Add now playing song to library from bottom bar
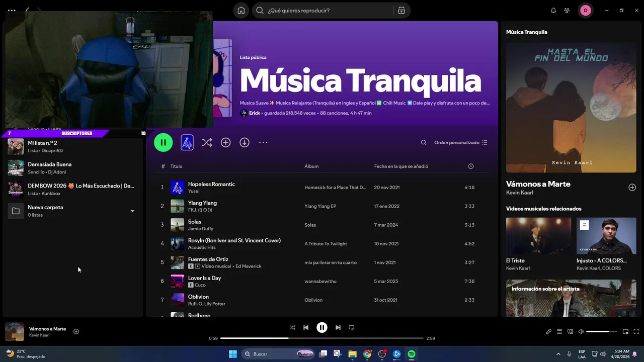This screenshot has width=644, height=362. coord(76,331)
